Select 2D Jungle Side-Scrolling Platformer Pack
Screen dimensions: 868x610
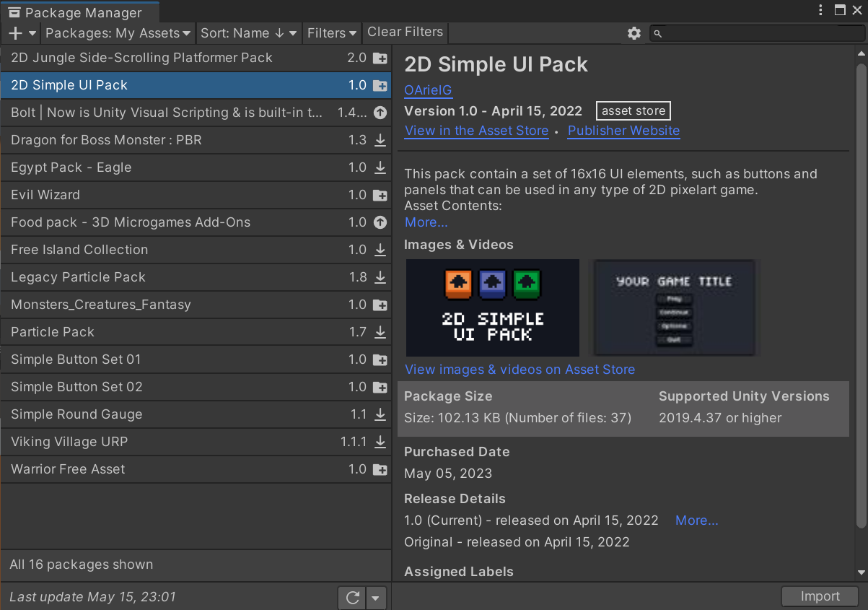196,58
